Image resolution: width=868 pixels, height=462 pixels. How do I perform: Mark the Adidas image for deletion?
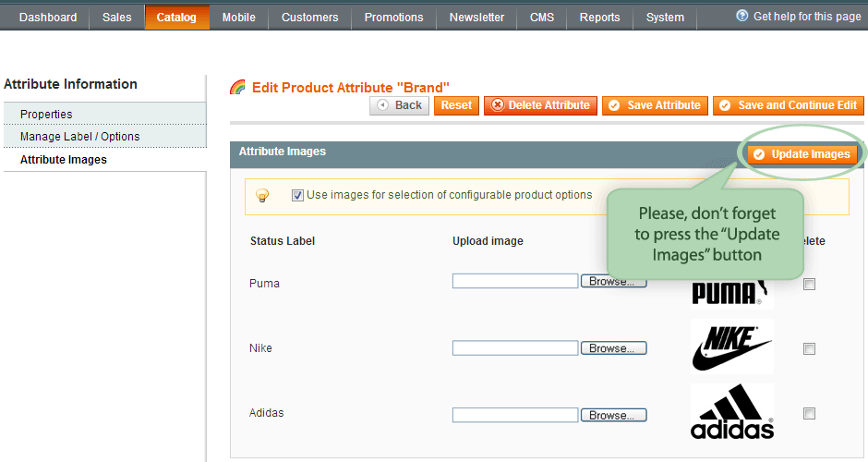point(810,414)
